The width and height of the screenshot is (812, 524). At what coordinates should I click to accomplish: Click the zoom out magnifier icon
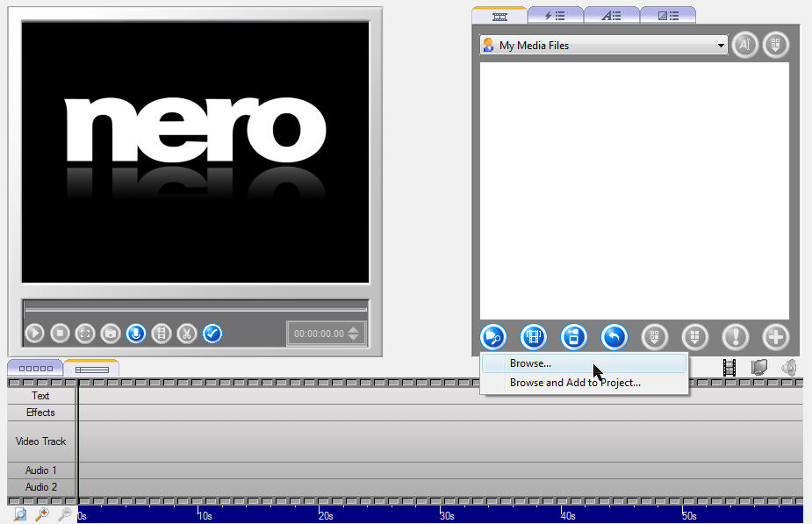coord(65,514)
